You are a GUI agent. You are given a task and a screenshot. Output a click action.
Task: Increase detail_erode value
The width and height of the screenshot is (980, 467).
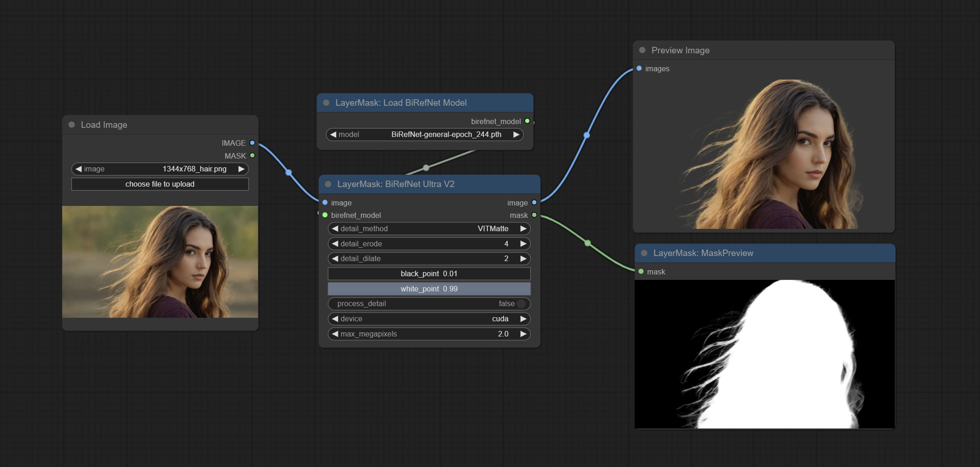523,244
